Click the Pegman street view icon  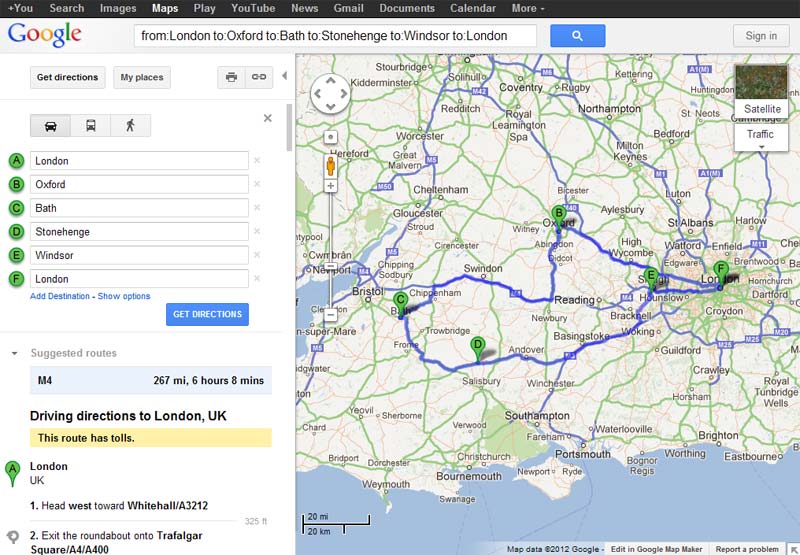click(331, 164)
